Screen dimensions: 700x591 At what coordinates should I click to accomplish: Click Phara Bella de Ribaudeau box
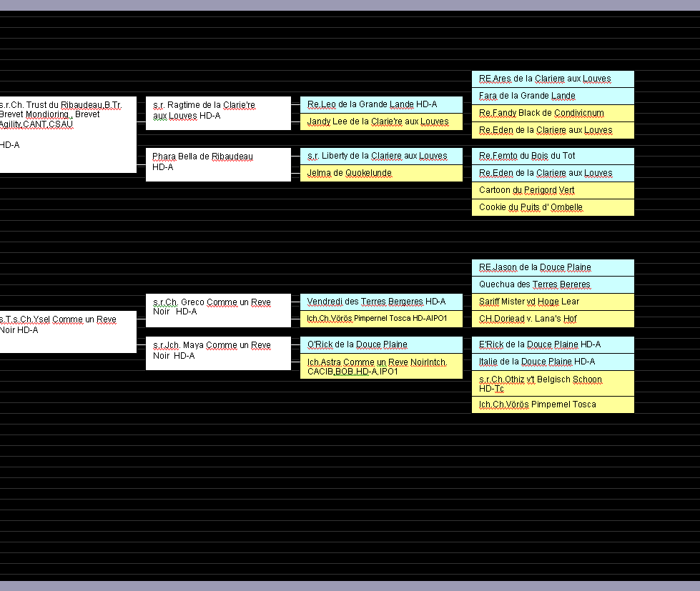pyautogui.click(x=218, y=164)
